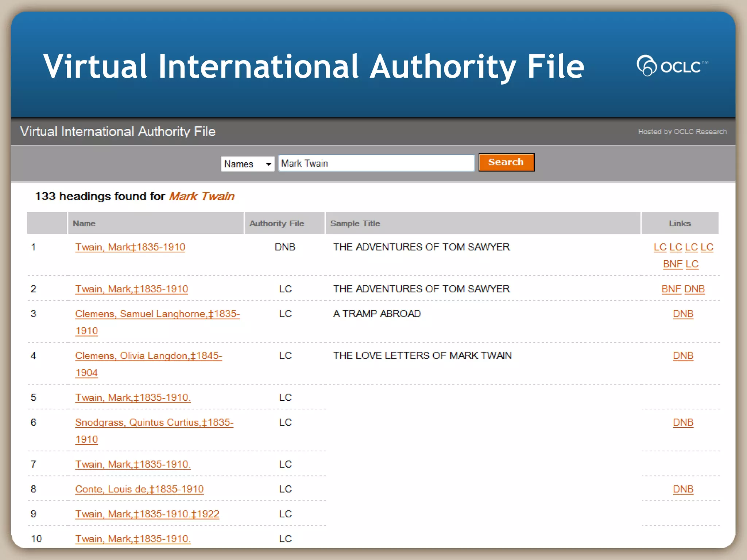Viewport: 747px width, 560px height.
Task: Click Hosted by OCLC Research text
Action: coord(682,132)
